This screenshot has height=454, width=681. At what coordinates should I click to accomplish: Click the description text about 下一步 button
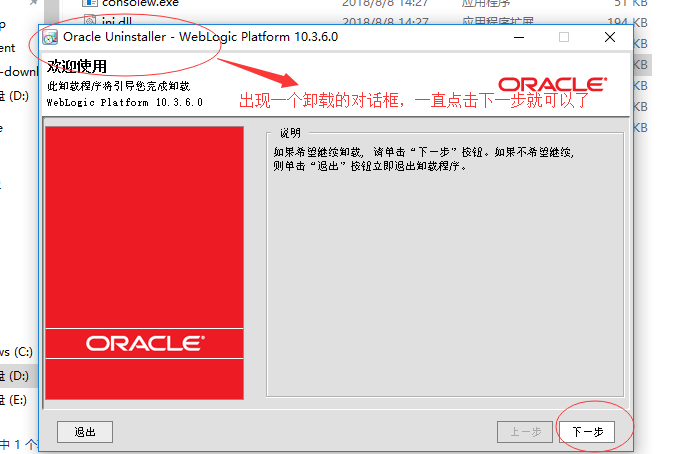423,159
